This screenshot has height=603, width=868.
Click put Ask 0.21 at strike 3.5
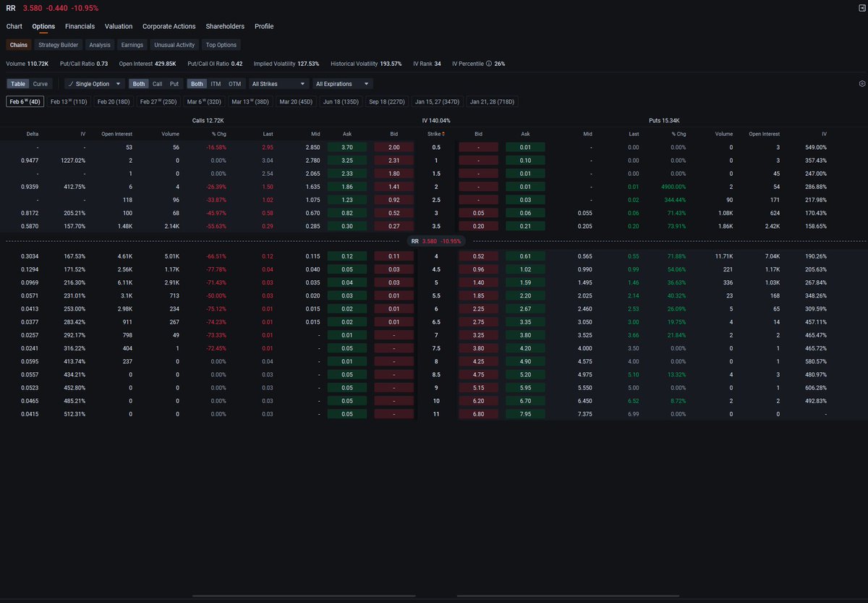coord(525,226)
